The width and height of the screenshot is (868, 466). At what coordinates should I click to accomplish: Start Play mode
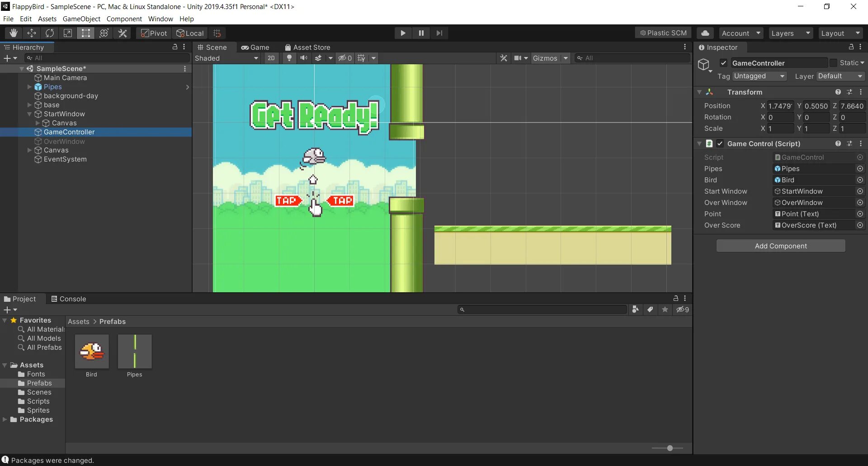coord(403,33)
